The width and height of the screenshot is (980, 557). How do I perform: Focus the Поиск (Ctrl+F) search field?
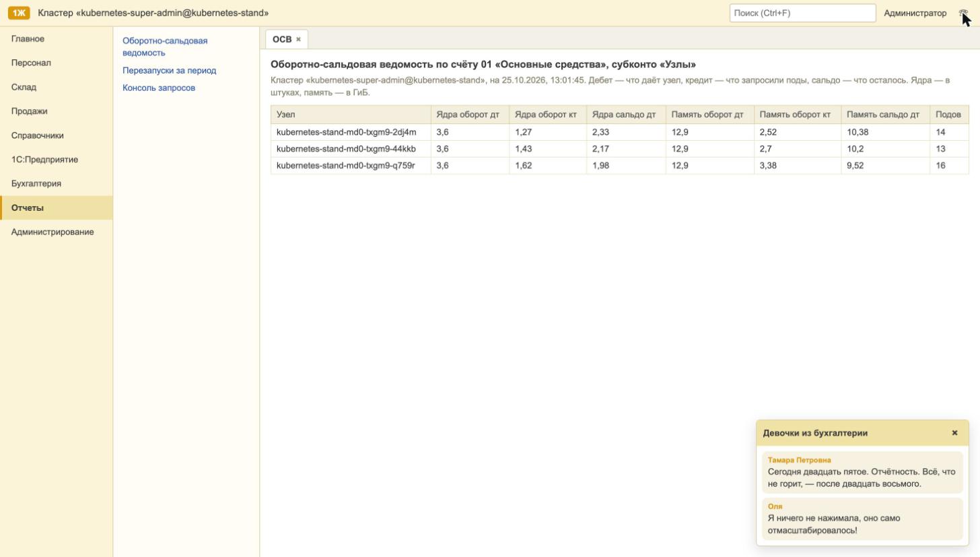coord(802,13)
